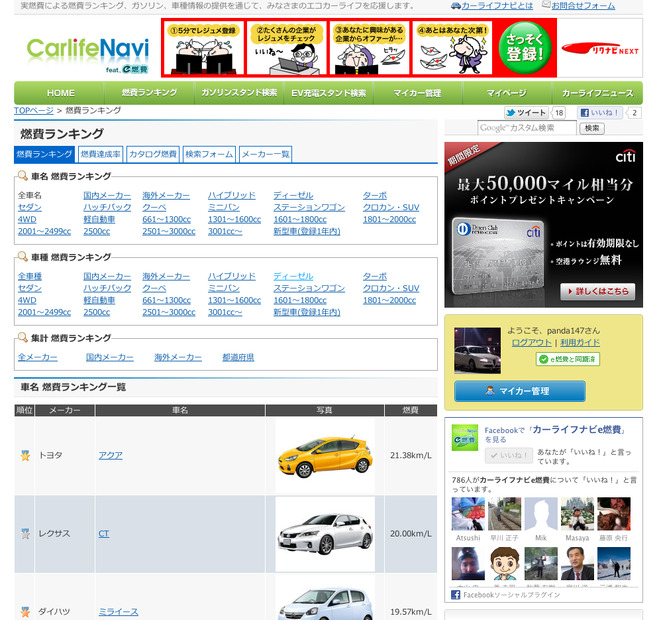Click ディーゼル in 車種 燃費ランキング section

[x=293, y=276]
